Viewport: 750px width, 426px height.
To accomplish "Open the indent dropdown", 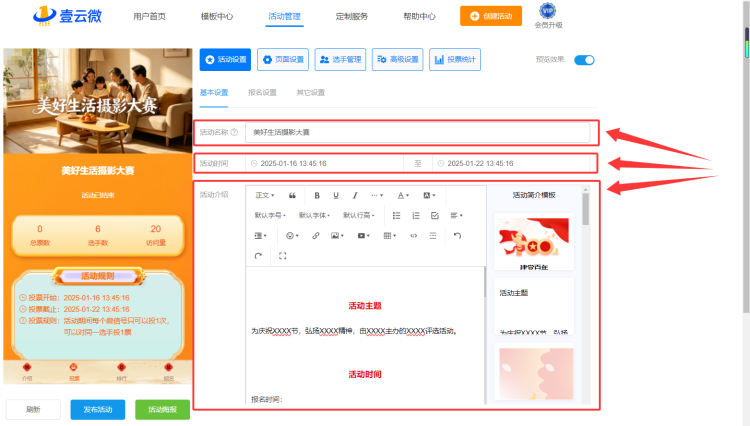I will 260,236.
